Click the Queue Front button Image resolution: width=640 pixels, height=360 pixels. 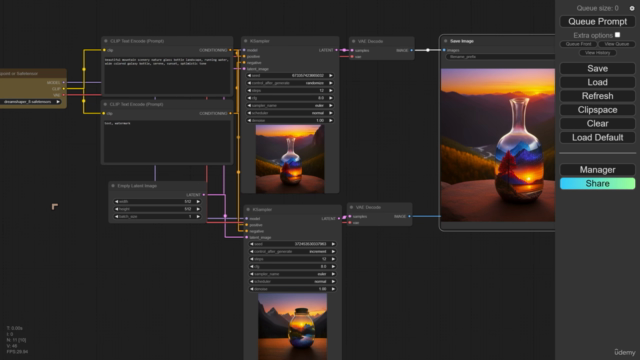[578, 44]
